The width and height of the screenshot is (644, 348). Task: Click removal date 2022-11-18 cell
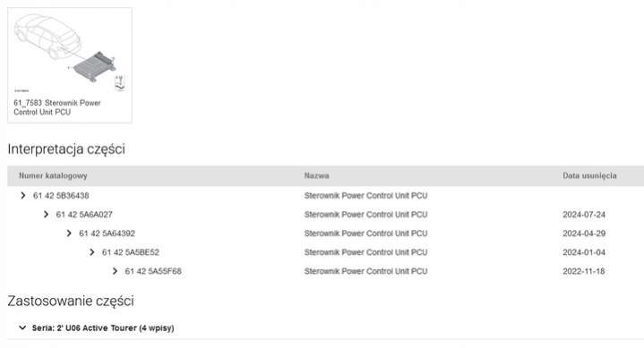(584, 271)
